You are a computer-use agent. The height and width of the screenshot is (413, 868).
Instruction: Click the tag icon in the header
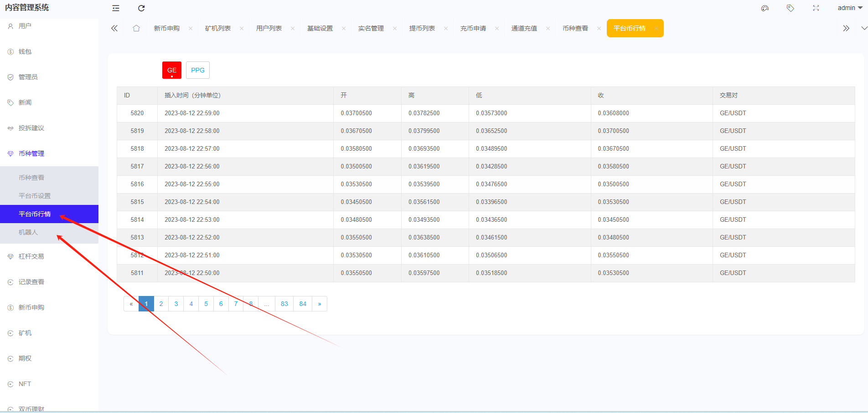tap(790, 8)
